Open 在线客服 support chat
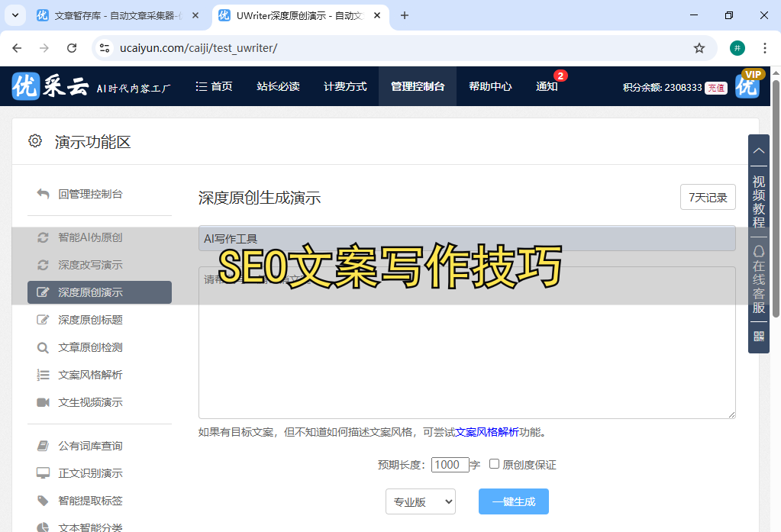Screen dimensions: 781x532 (x=759, y=279)
